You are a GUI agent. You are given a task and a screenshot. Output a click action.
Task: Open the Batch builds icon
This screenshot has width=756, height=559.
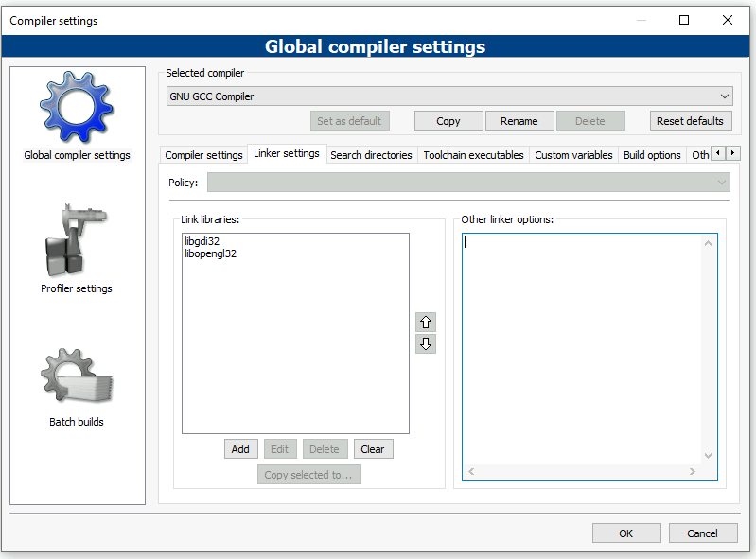pos(77,376)
